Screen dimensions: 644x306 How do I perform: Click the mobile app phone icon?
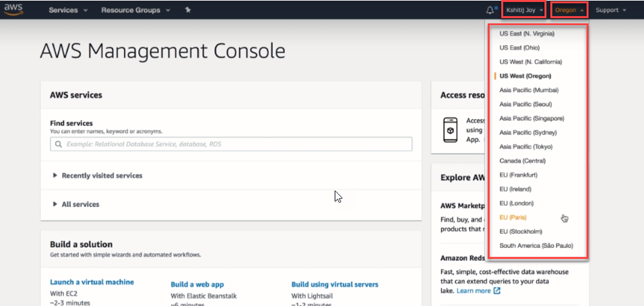pos(450,130)
